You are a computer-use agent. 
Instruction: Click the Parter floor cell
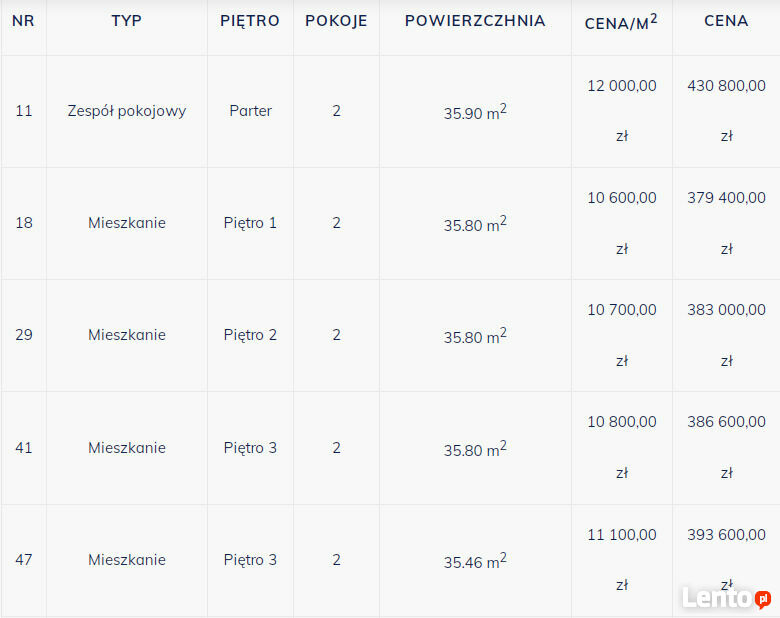(250, 111)
